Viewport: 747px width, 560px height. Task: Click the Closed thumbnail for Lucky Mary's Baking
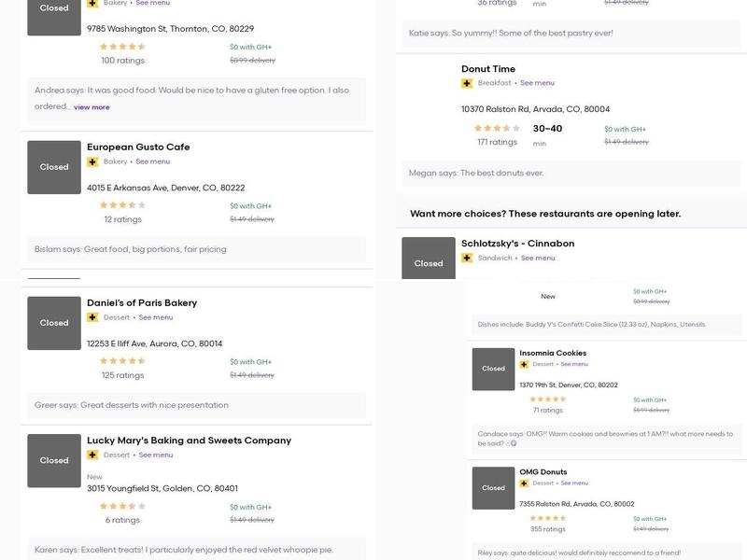pyautogui.click(x=54, y=460)
